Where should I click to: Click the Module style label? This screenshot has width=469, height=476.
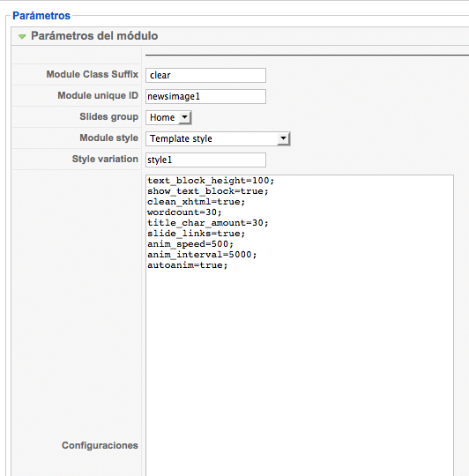[109, 138]
